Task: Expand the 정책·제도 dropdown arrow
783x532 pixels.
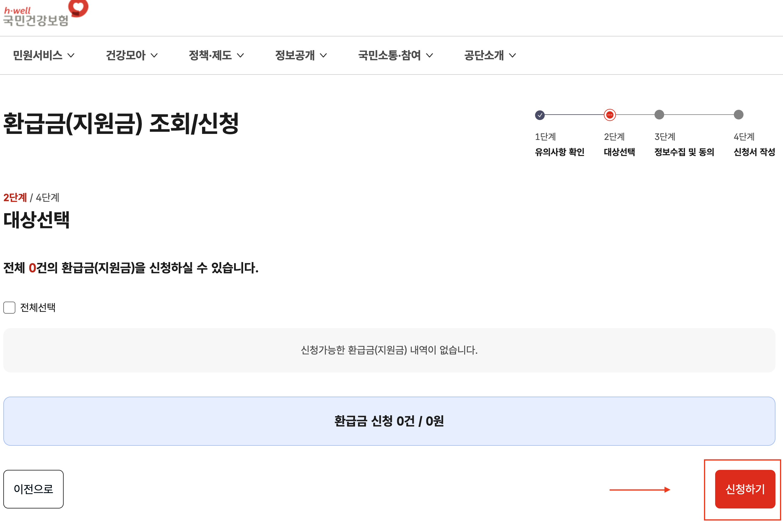Action: (x=240, y=55)
